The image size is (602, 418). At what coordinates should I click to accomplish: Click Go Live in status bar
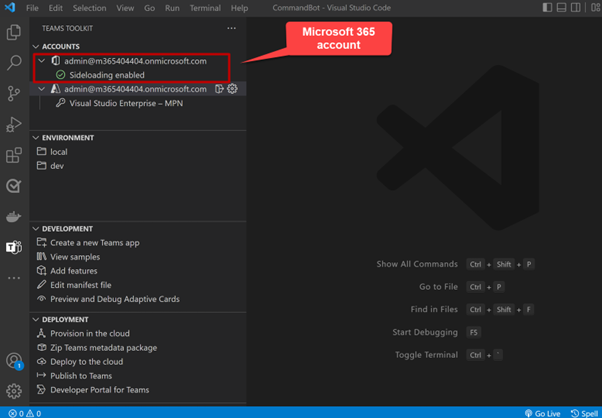point(543,412)
